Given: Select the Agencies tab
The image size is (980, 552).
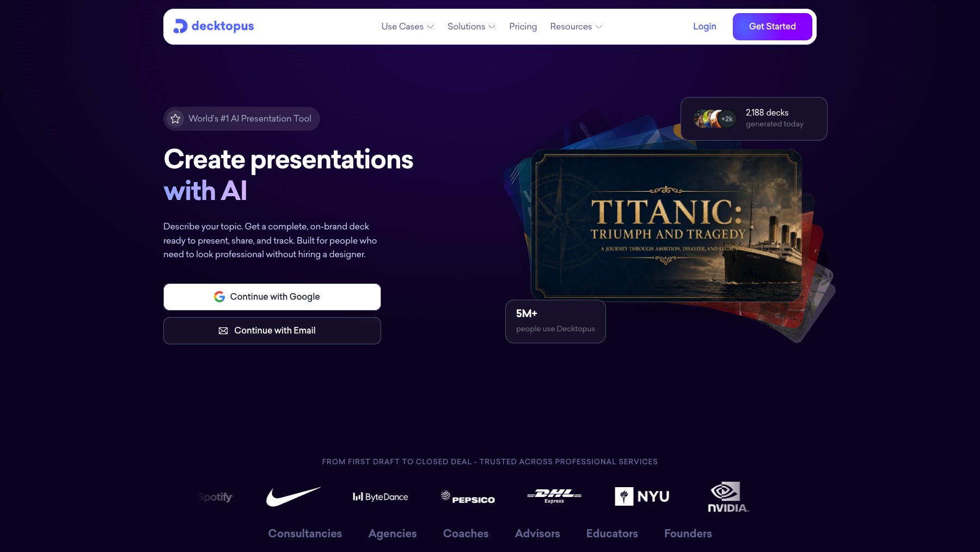Looking at the screenshot, I should click(393, 533).
